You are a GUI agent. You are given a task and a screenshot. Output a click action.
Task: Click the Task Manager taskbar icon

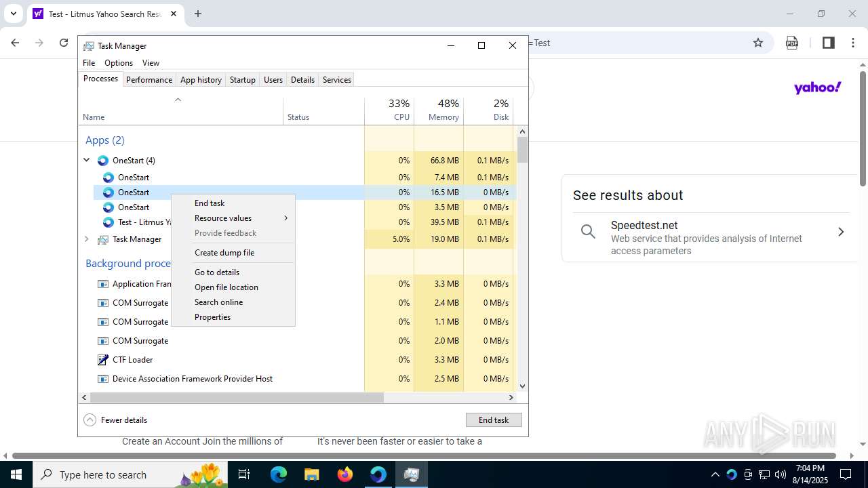pyautogui.click(x=411, y=474)
